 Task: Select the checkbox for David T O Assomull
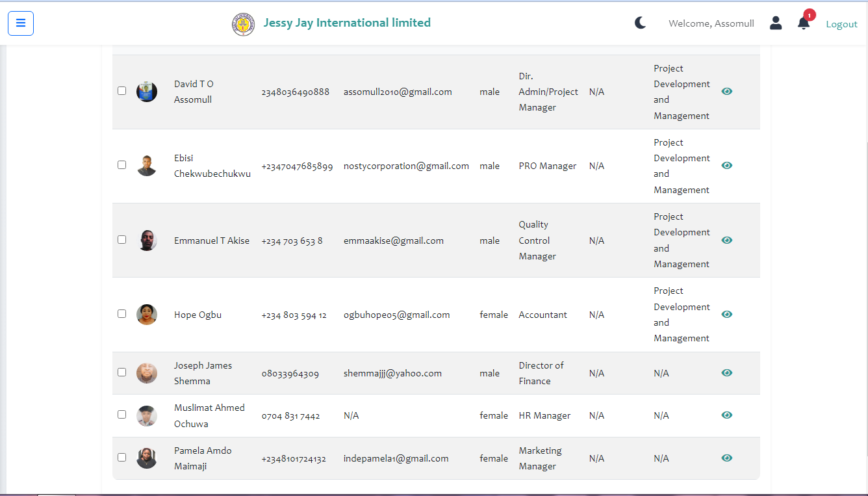click(121, 91)
